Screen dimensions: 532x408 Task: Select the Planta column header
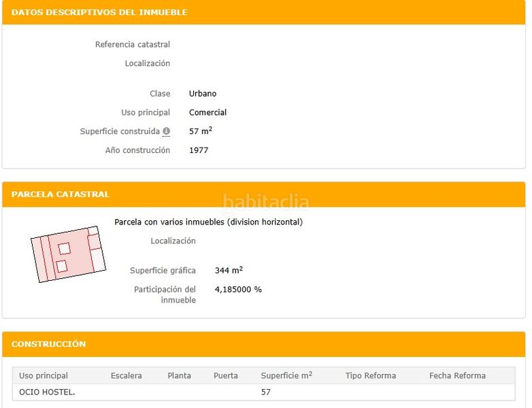click(x=179, y=375)
